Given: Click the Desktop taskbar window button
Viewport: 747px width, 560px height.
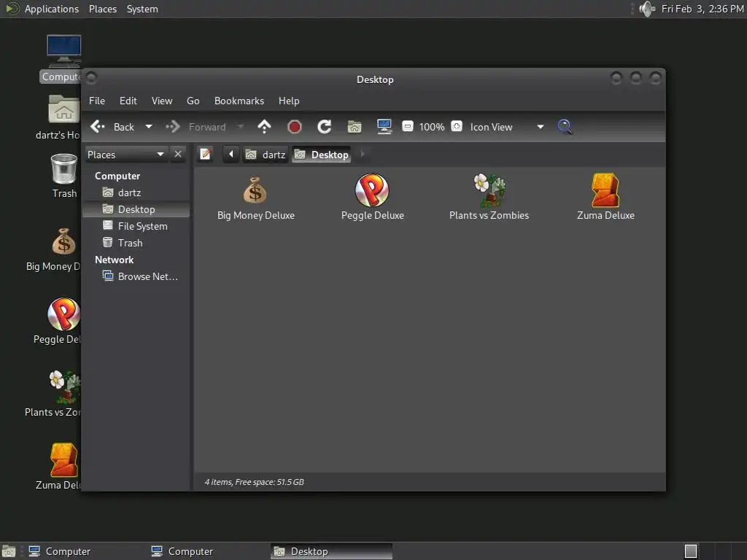Looking at the screenshot, I should pyautogui.click(x=332, y=551).
